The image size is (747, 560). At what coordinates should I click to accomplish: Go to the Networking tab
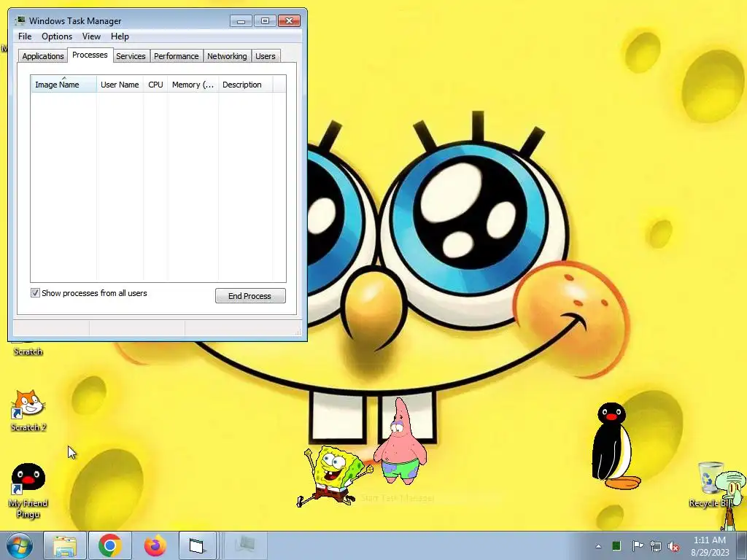[227, 56]
